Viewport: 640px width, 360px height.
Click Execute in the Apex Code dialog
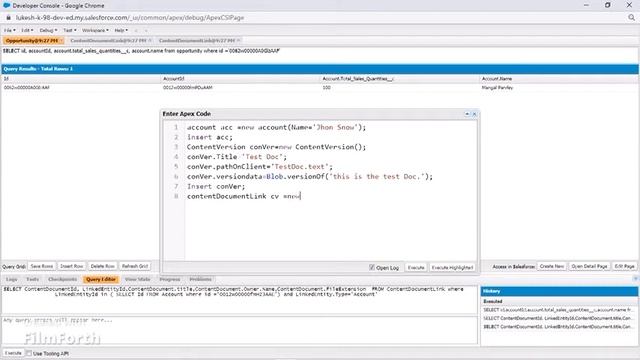[416, 267]
